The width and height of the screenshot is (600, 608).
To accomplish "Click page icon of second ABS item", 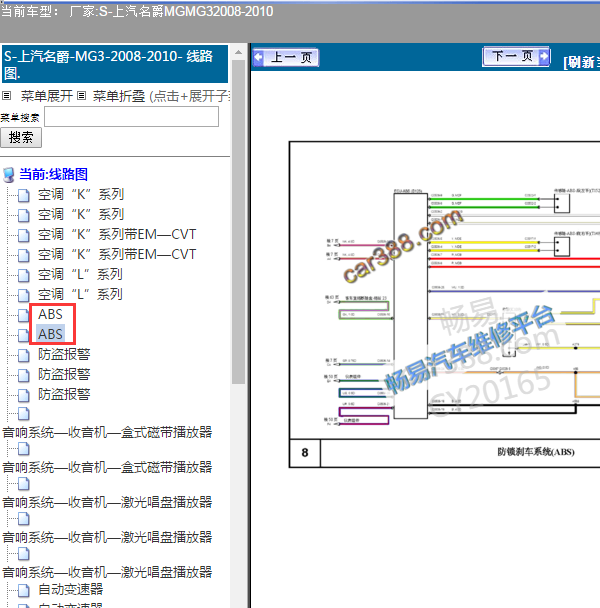I will tap(24, 335).
